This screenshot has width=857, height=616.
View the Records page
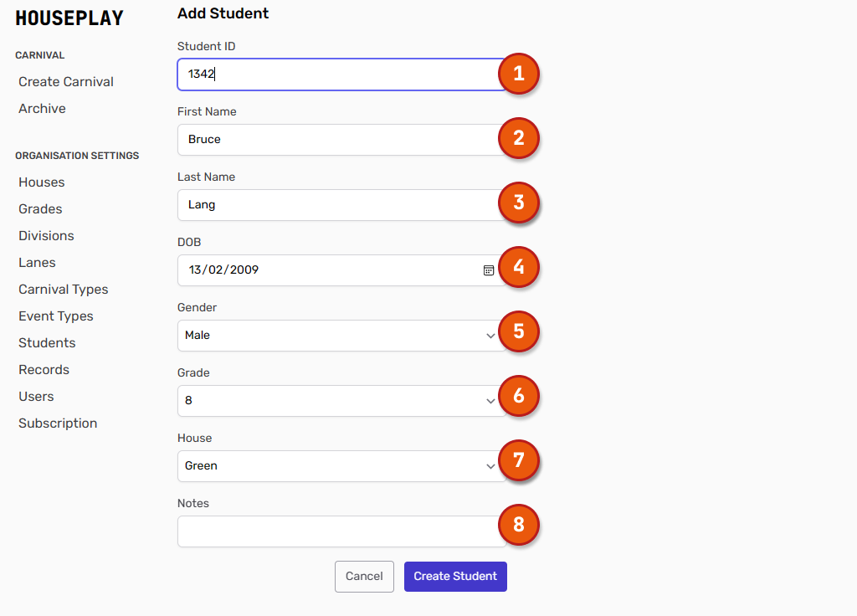click(44, 370)
